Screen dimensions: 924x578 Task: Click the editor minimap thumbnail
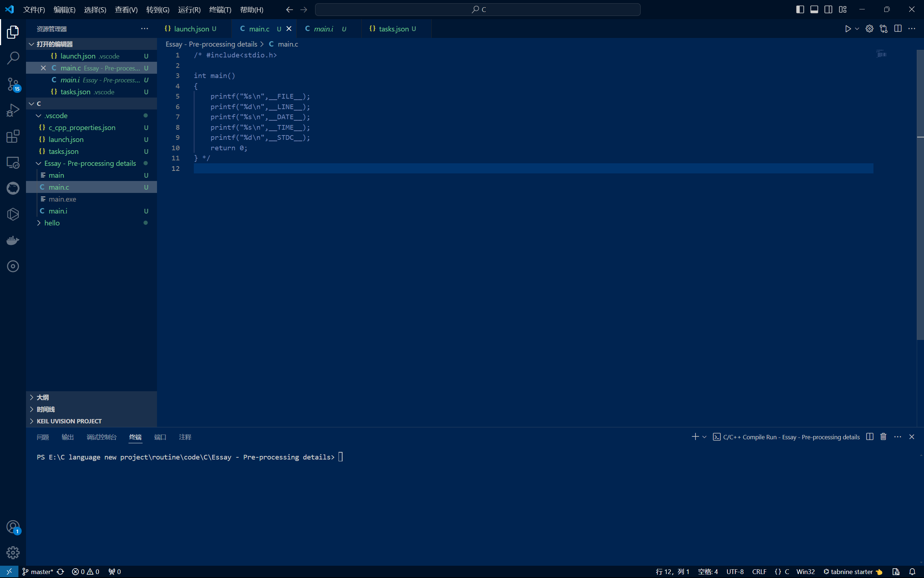click(881, 54)
